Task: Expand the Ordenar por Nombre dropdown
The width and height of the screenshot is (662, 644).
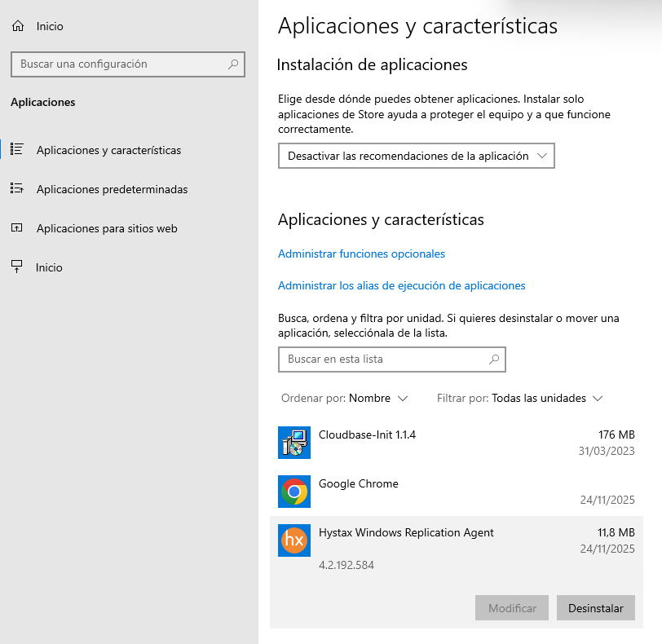Action: [378, 399]
